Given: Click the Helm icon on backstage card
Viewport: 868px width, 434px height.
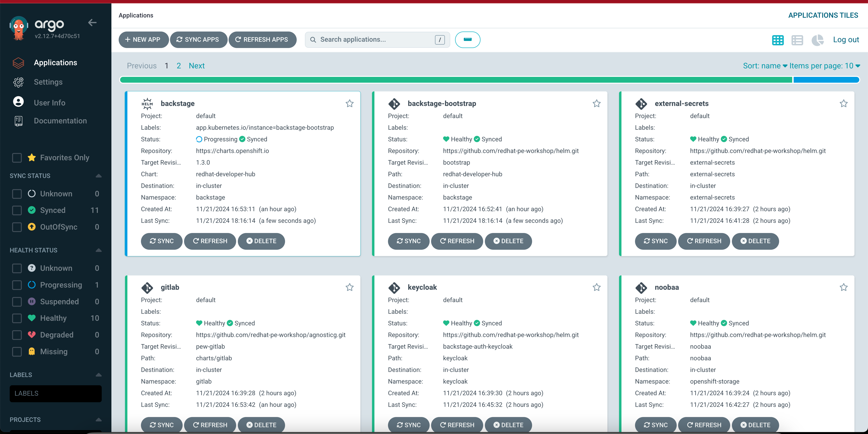Looking at the screenshot, I should [x=147, y=104].
